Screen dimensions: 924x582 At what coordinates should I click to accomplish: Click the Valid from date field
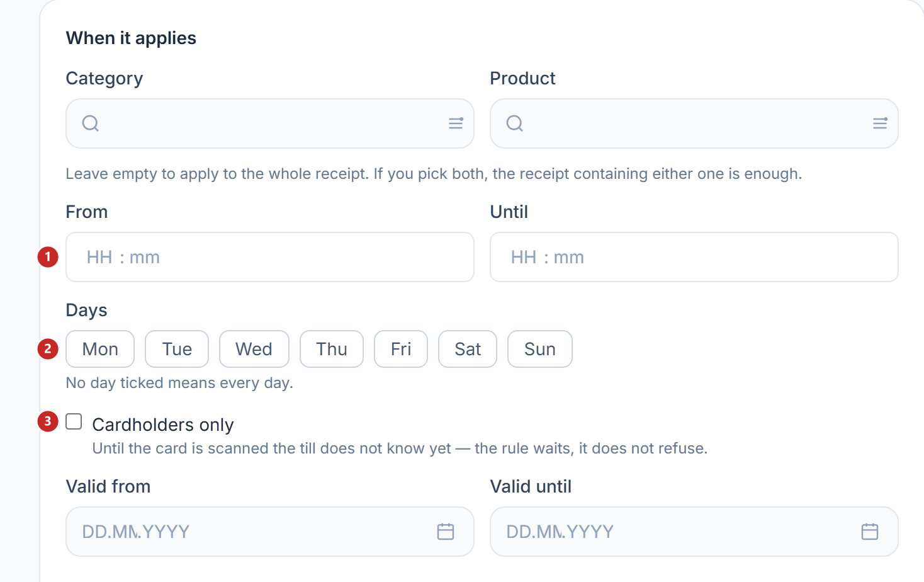(x=270, y=532)
